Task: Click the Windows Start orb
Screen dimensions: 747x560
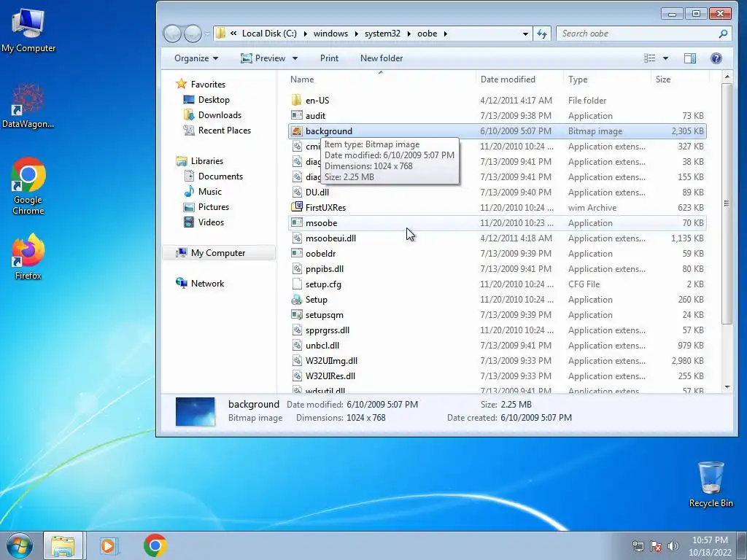Action: coord(20,545)
